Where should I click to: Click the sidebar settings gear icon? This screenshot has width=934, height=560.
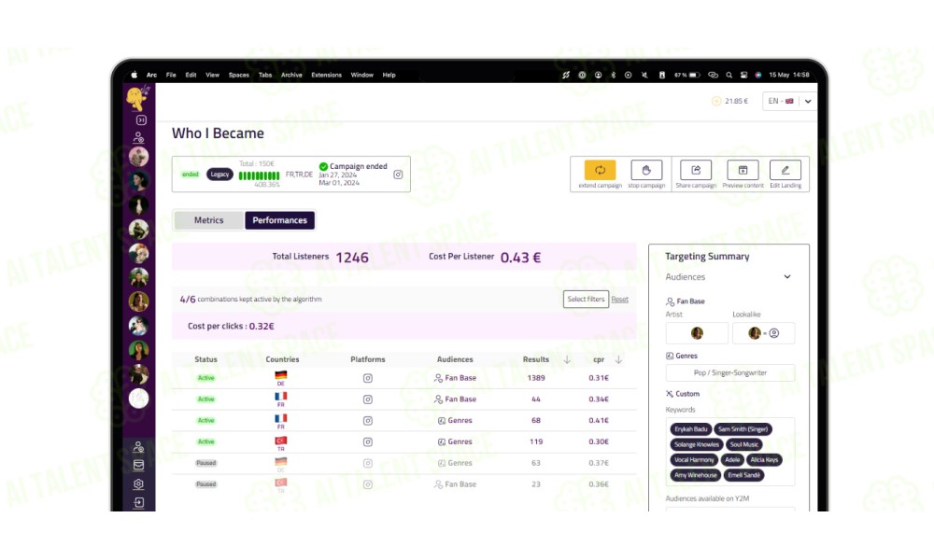point(139,483)
